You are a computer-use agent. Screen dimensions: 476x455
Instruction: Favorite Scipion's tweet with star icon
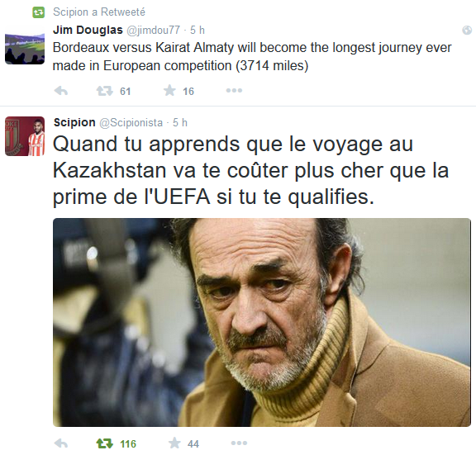click(x=174, y=443)
